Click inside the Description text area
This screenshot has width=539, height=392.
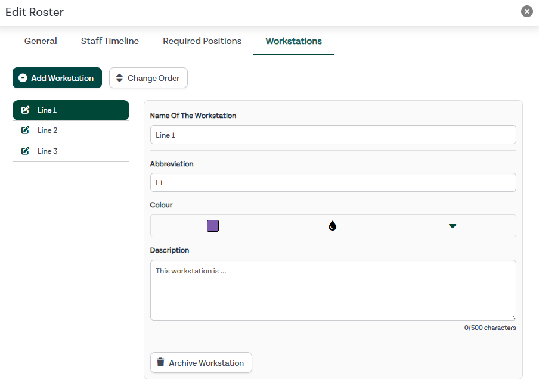[333, 290]
